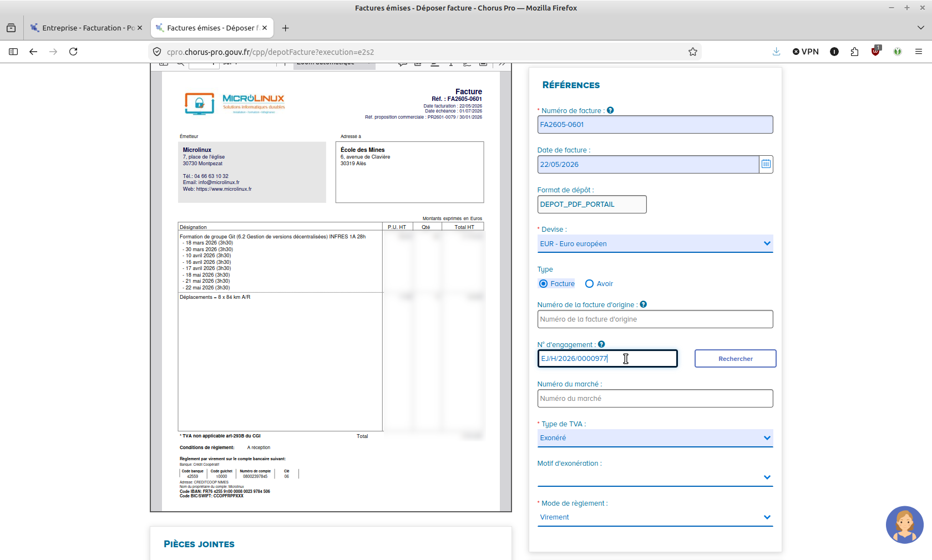Click the Formation de groupe Git invoice line
932x560 pixels.
(x=272, y=237)
